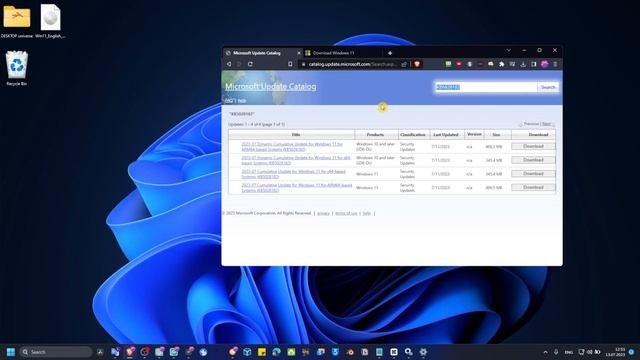The height and width of the screenshot is (360, 640).
Task: Click the share icon in the address bar
Action: coord(404,64)
